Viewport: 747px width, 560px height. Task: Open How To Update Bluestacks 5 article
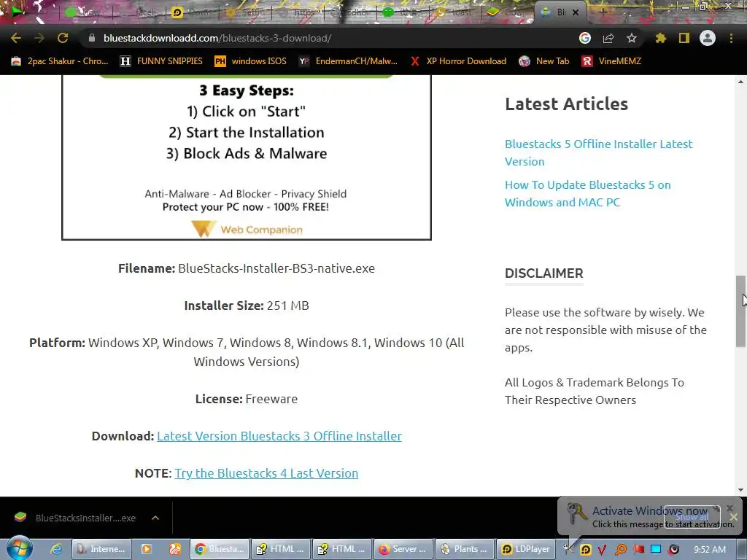(x=587, y=193)
